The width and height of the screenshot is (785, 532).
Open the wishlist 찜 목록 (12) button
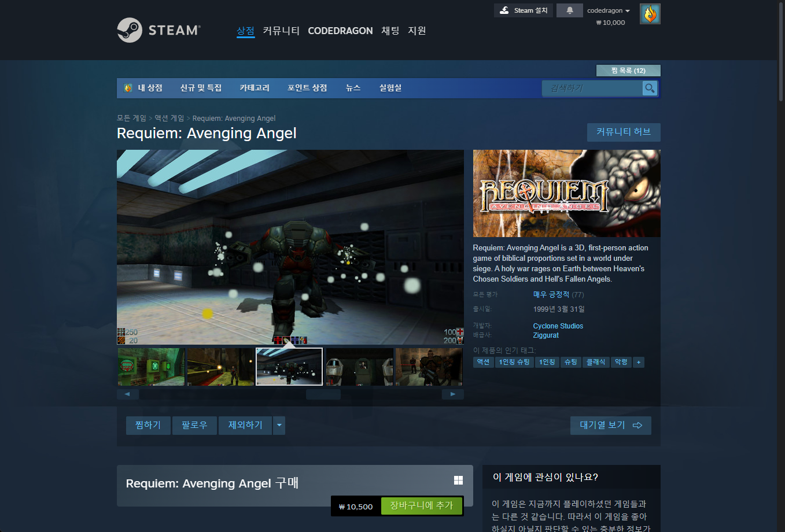628,71
